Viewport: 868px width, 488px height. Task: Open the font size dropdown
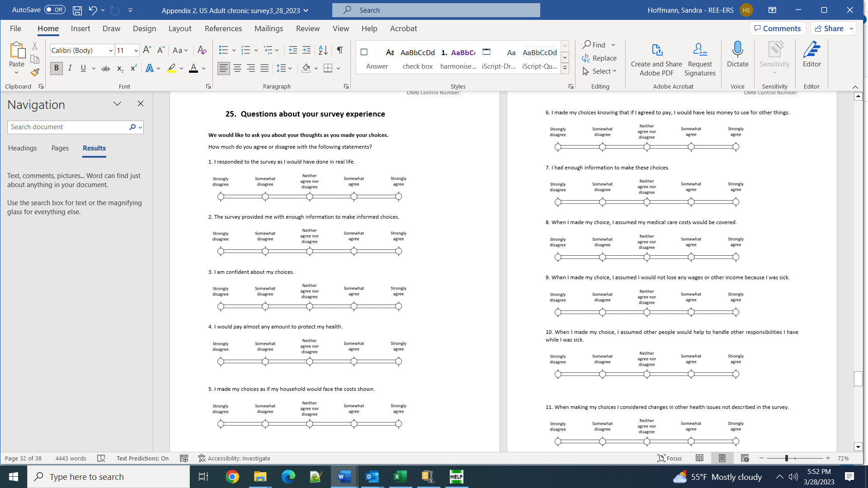(x=136, y=51)
